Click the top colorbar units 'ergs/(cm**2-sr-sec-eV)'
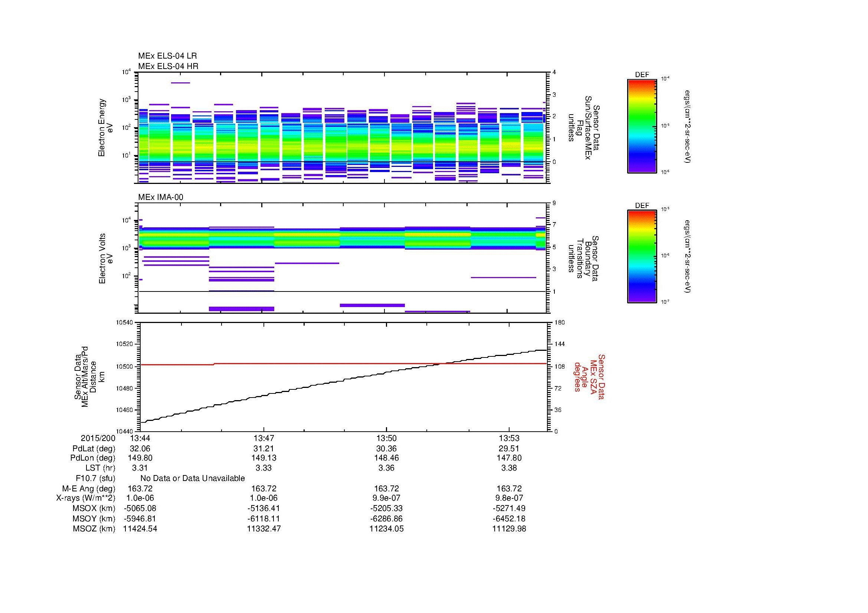Image resolution: width=868 pixels, height=613 pixels. [688, 126]
